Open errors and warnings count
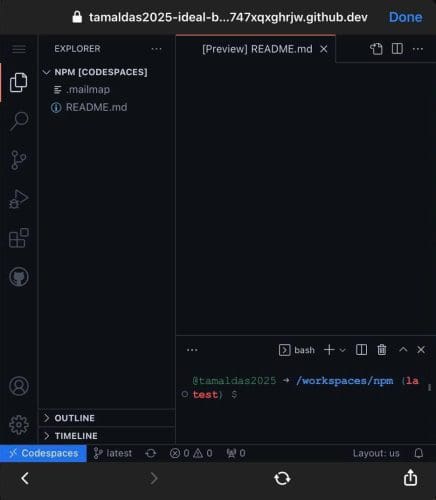The height and width of the screenshot is (500, 436). [191, 453]
